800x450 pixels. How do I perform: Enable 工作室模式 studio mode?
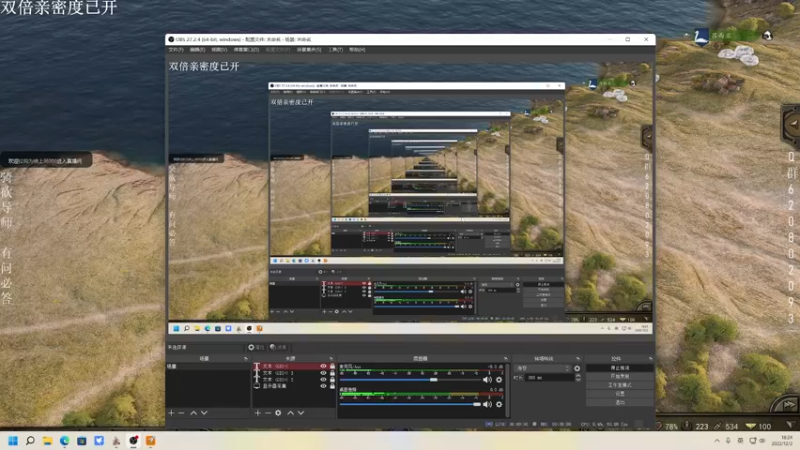(x=620, y=385)
